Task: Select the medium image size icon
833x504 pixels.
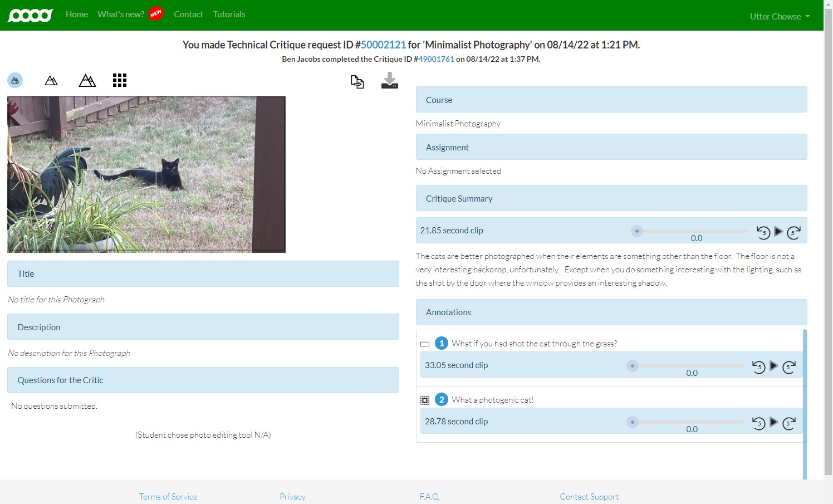Action: tap(51, 81)
